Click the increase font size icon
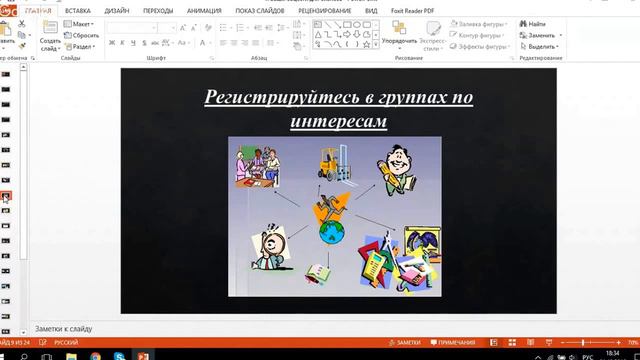This screenshot has height=360, width=640. tap(183, 28)
